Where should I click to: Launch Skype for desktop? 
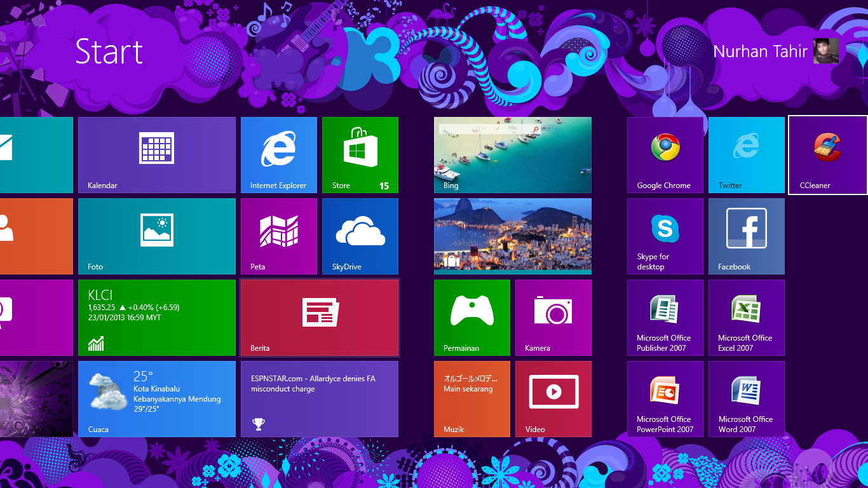point(665,236)
